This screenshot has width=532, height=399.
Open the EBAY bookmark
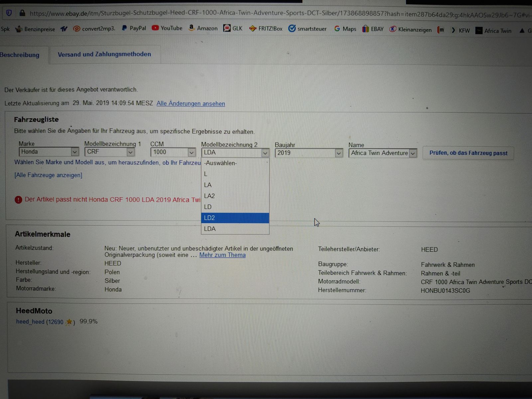(x=373, y=29)
